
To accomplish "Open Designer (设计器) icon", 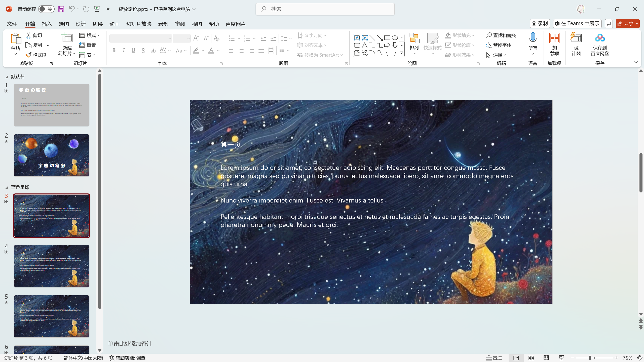I will 576,37.
